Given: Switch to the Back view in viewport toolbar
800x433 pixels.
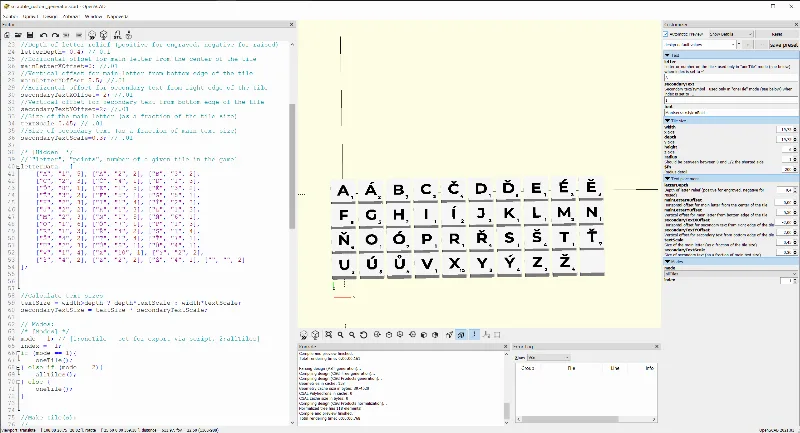Looking at the screenshot, I should (x=435, y=335).
